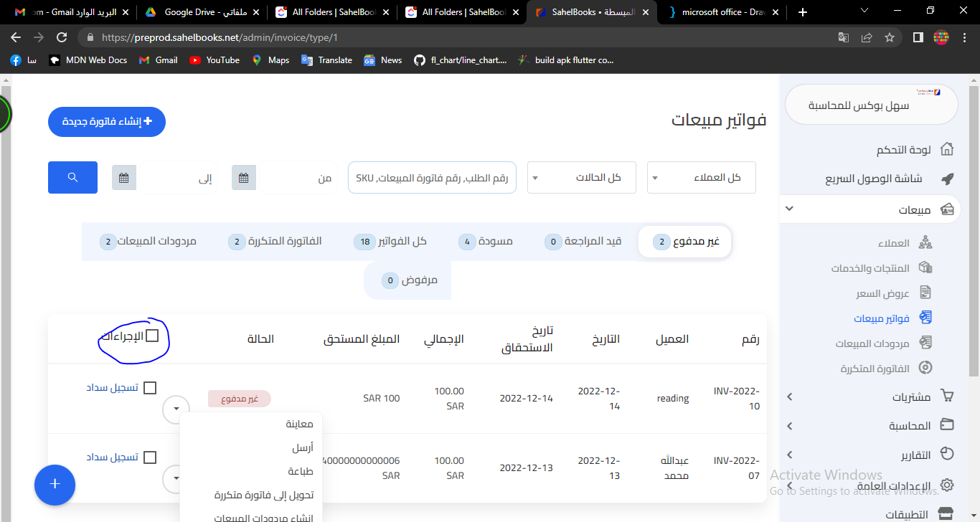Viewport: 980px width, 522px height.
Task: Click the rocket icon for شاشة الوصول السريع
Action: click(947, 179)
